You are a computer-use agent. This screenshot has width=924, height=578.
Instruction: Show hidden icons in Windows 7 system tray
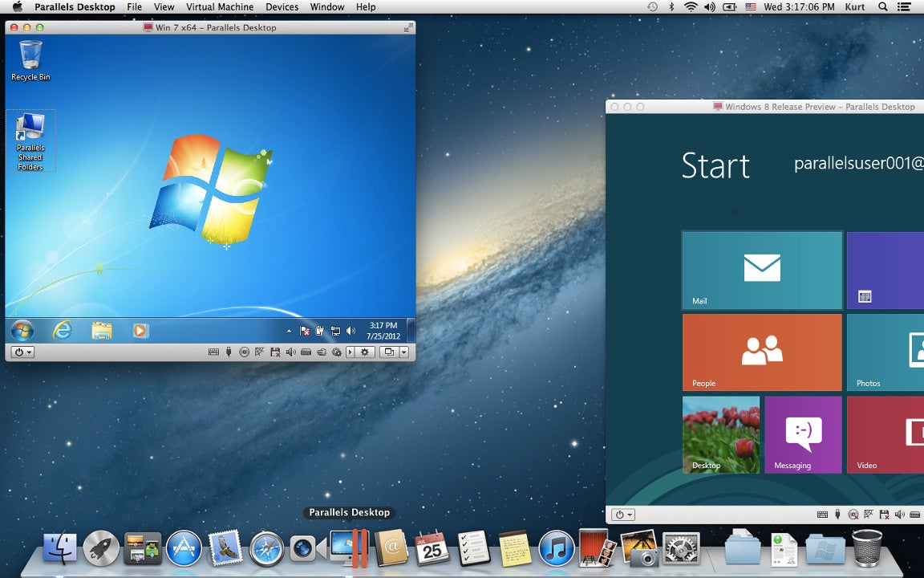click(x=289, y=331)
